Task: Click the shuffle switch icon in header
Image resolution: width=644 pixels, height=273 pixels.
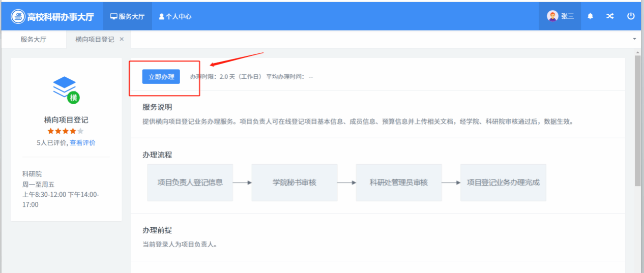Action: pyautogui.click(x=610, y=16)
